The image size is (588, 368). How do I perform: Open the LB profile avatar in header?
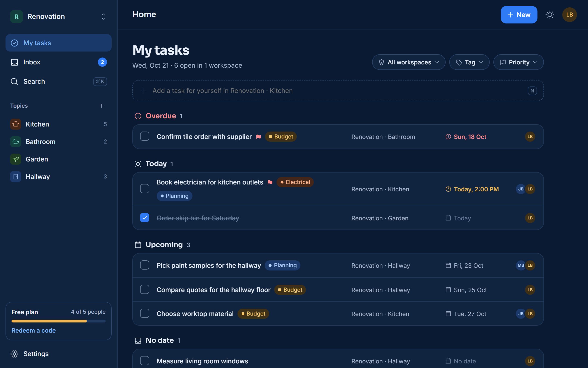[x=569, y=14]
